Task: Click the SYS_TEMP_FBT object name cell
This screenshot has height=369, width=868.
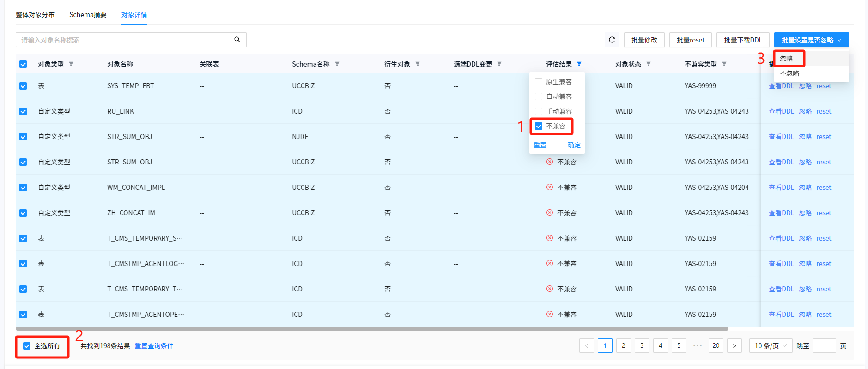Action: point(131,86)
